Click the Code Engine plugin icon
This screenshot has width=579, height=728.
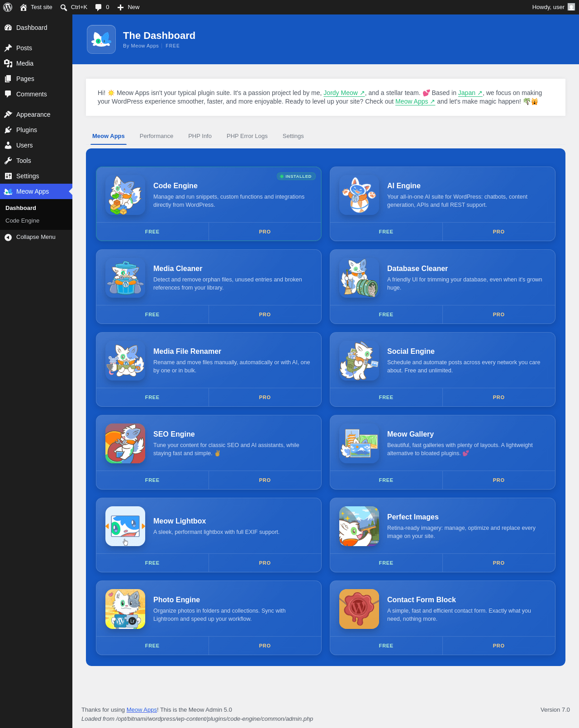pyautogui.click(x=125, y=195)
